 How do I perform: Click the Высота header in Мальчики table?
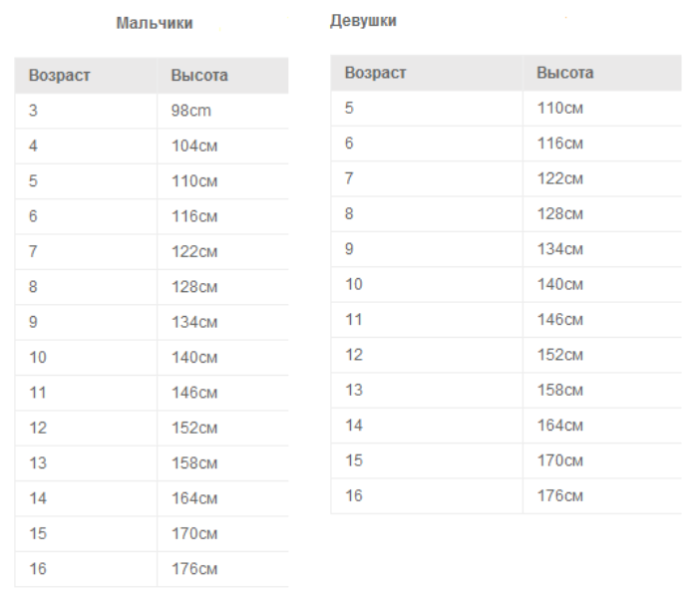point(199,76)
